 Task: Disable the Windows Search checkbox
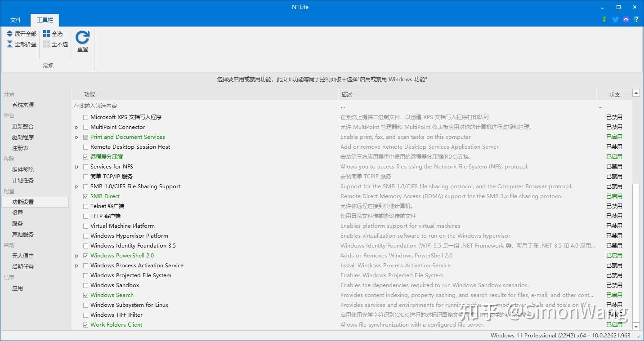(85, 295)
